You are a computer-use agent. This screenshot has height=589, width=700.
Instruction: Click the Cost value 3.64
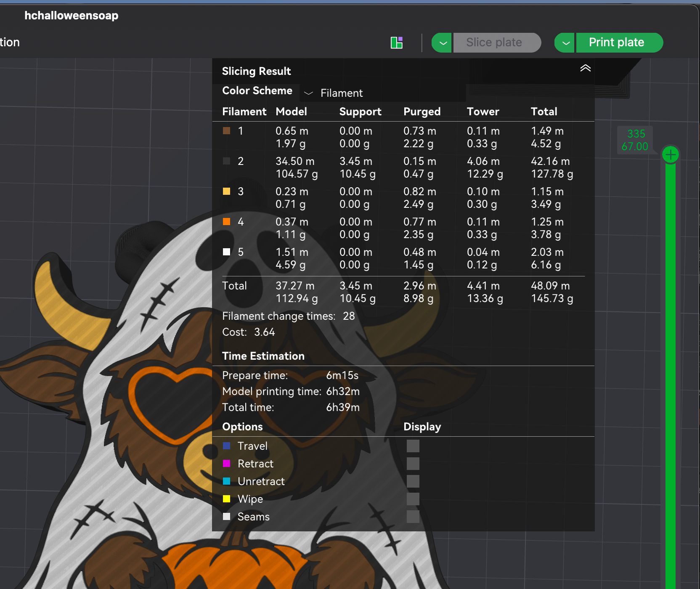click(265, 332)
